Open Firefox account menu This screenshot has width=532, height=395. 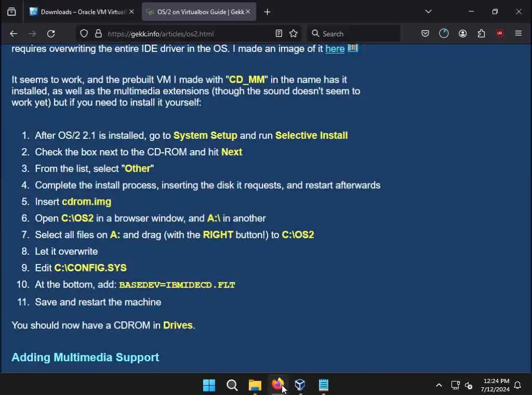pyautogui.click(x=462, y=34)
